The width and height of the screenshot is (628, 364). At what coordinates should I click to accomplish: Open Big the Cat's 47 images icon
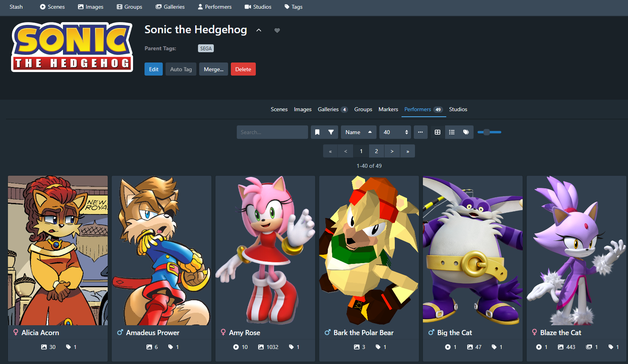point(474,347)
